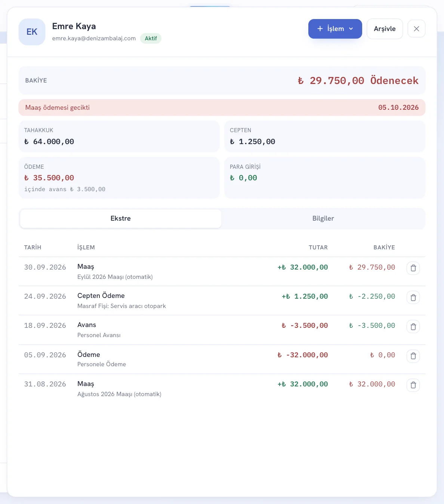Click the date 24.09.2026
Image resolution: width=444 pixels, height=504 pixels.
coord(45,296)
